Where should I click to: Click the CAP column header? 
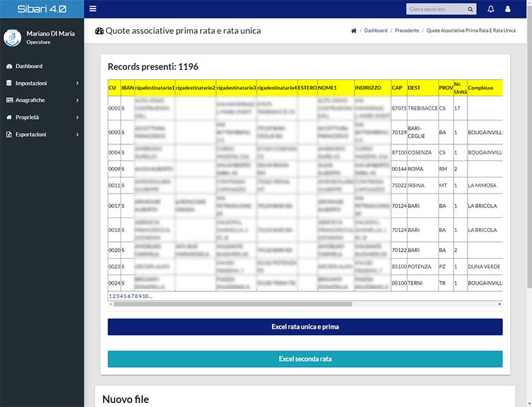[x=399, y=88]
